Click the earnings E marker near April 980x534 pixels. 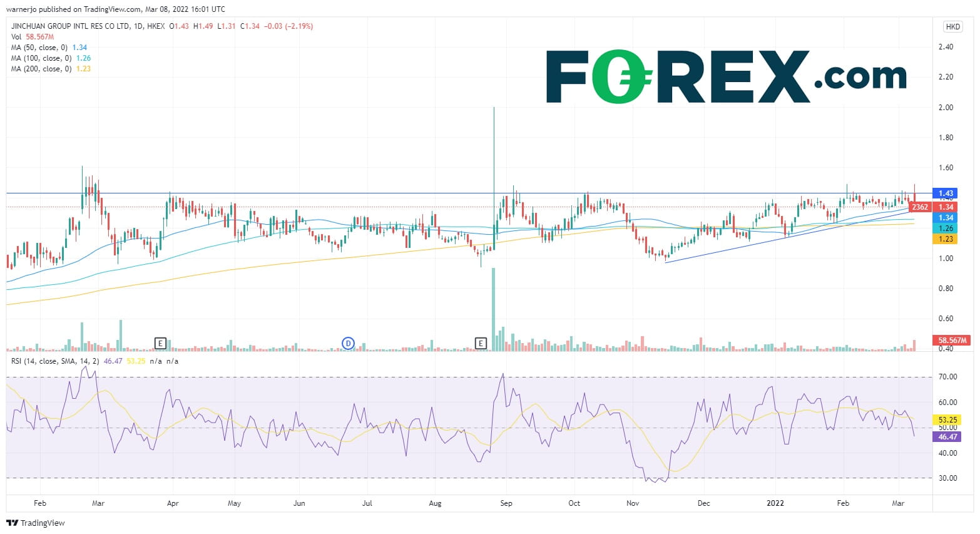pos(160,343)
